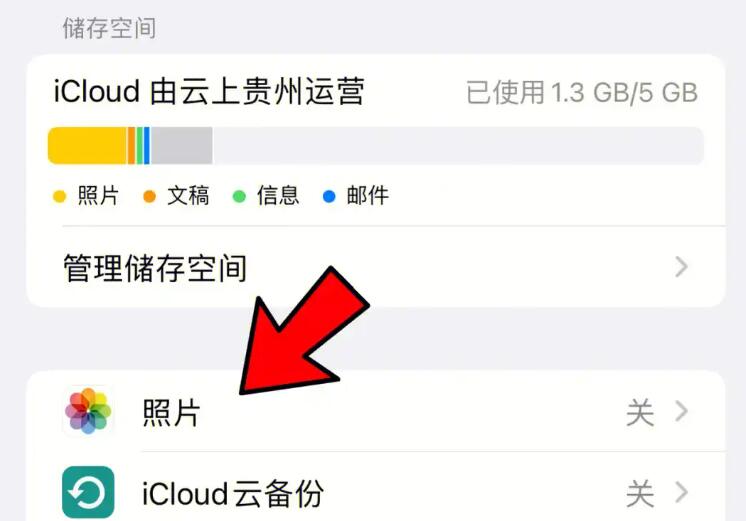Image resolution: width=746 pixels, height=521 pixels.
Task: Open chevron on iCloud云备份 row
Action: (x=681, y=492)
